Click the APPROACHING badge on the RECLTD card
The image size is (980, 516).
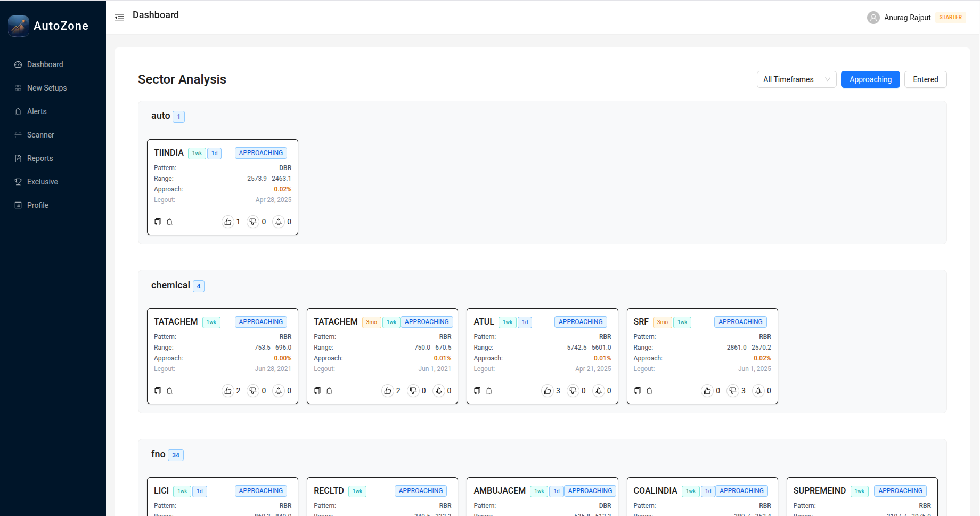[x=421, y=491]
